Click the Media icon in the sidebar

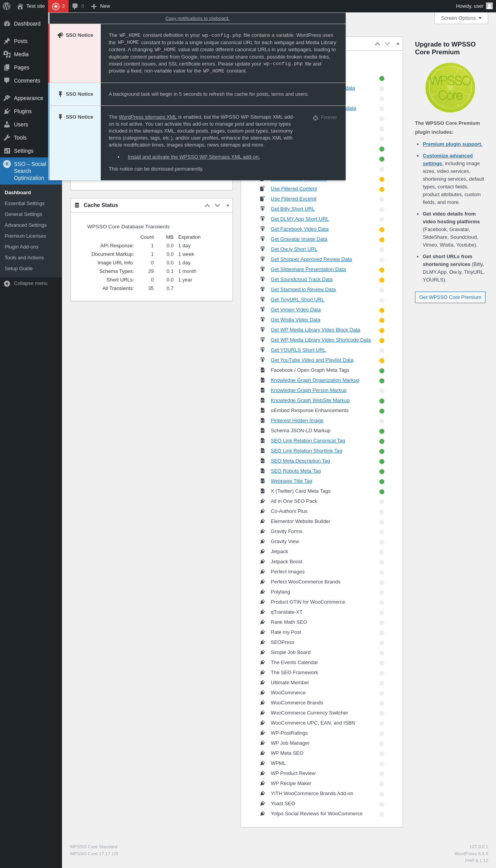pyautogui.click(x=7, y=54)
